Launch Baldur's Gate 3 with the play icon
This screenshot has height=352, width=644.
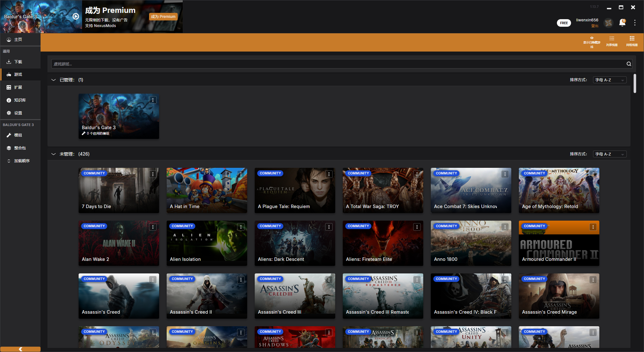coord(76,16)
